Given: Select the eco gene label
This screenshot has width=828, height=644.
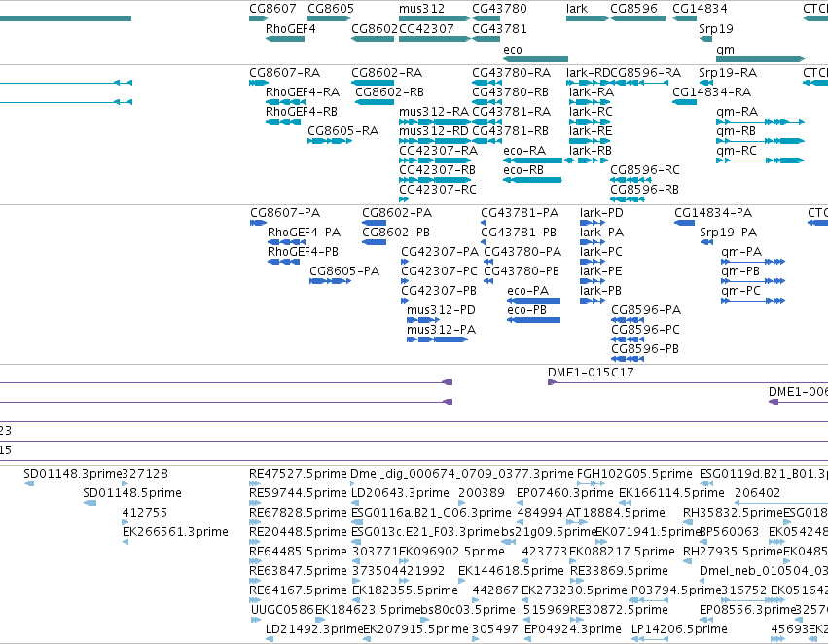Looking at the screenshot, I should (x=512, y=50).
